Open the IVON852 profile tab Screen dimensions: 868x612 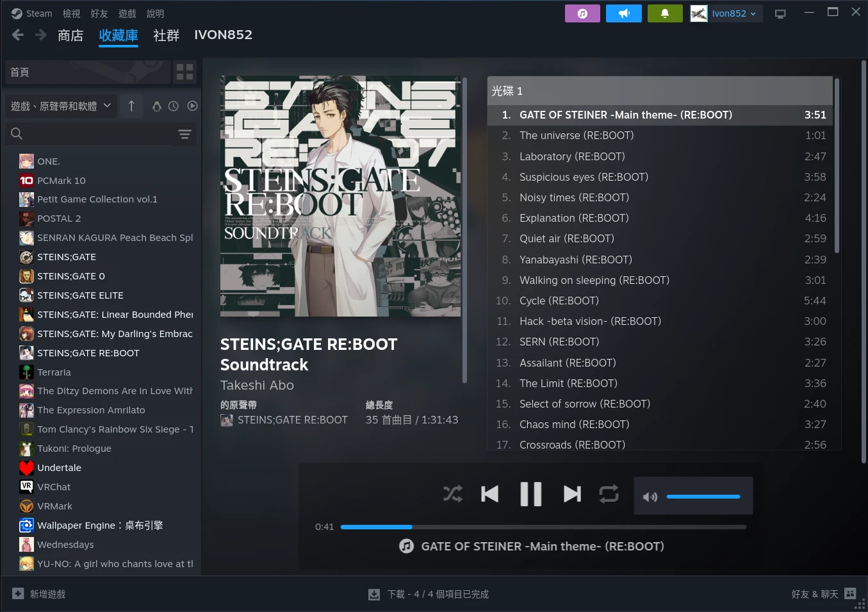[x=224, y=35]
